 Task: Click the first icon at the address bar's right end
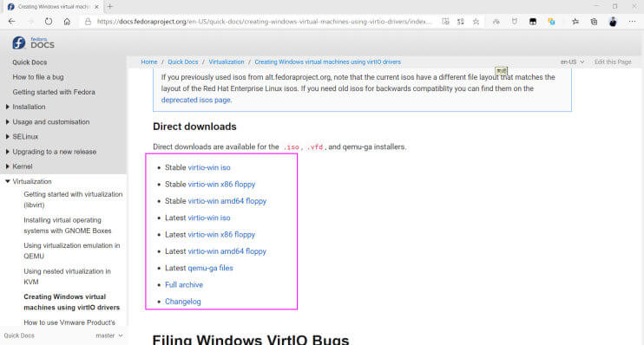(x=445, y=22)
